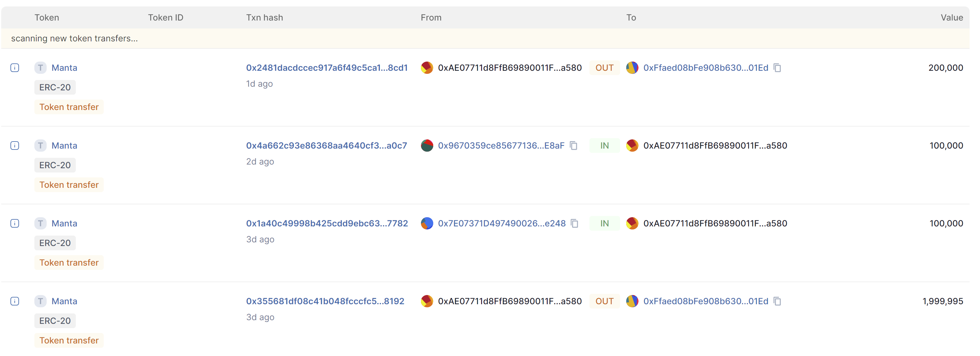Click the copy icon on last row's recipient

pyautogui.click(x=777, y=301)
